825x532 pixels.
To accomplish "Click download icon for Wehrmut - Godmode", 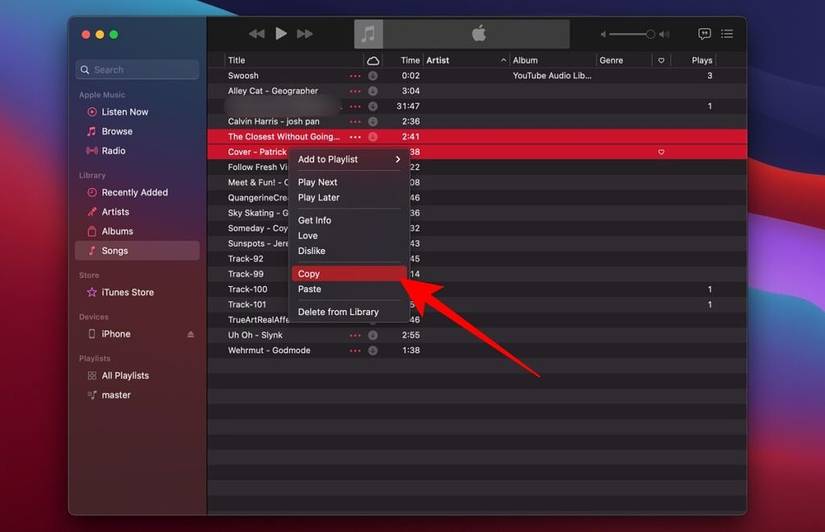I will 373,350.
